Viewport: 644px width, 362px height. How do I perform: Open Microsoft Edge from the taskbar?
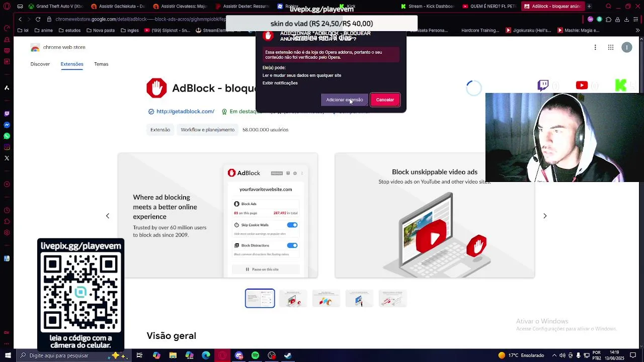pyautogui.click(x=206, y=355)
